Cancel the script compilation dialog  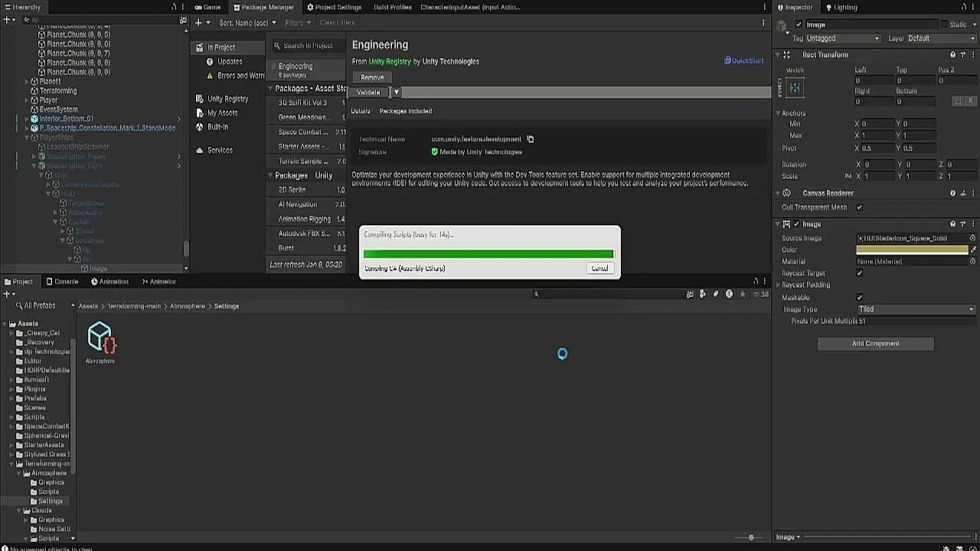599,269
